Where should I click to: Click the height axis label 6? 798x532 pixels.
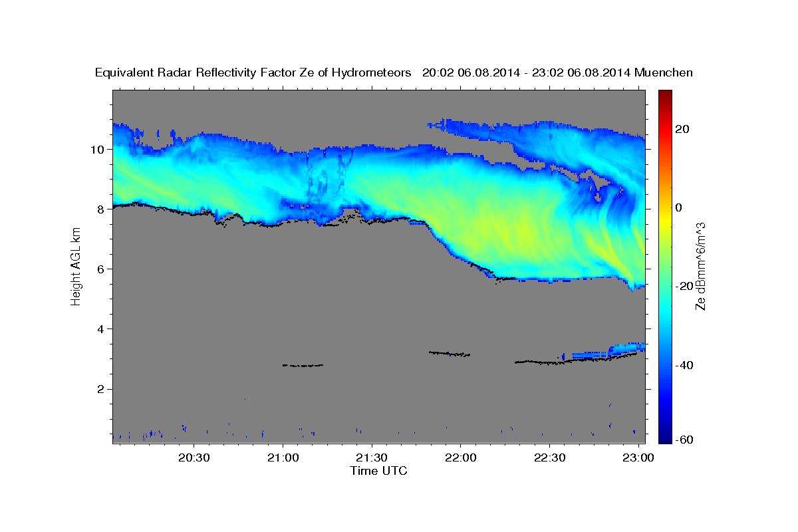(102, 269)
